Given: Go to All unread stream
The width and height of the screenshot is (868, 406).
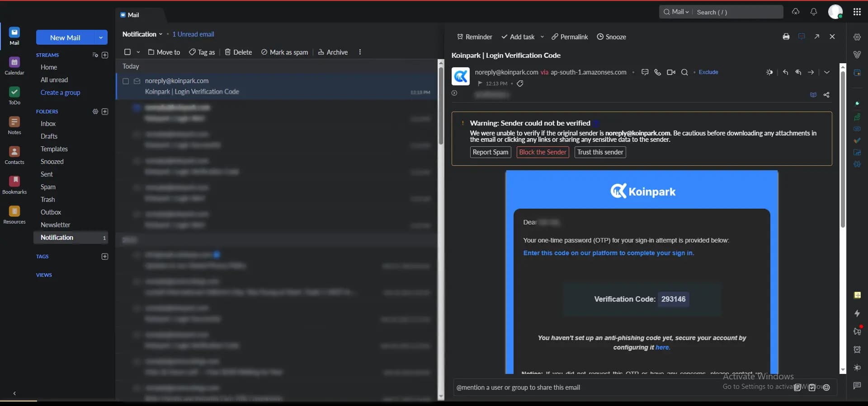Looking at the screenshot, I should (54, 80).
